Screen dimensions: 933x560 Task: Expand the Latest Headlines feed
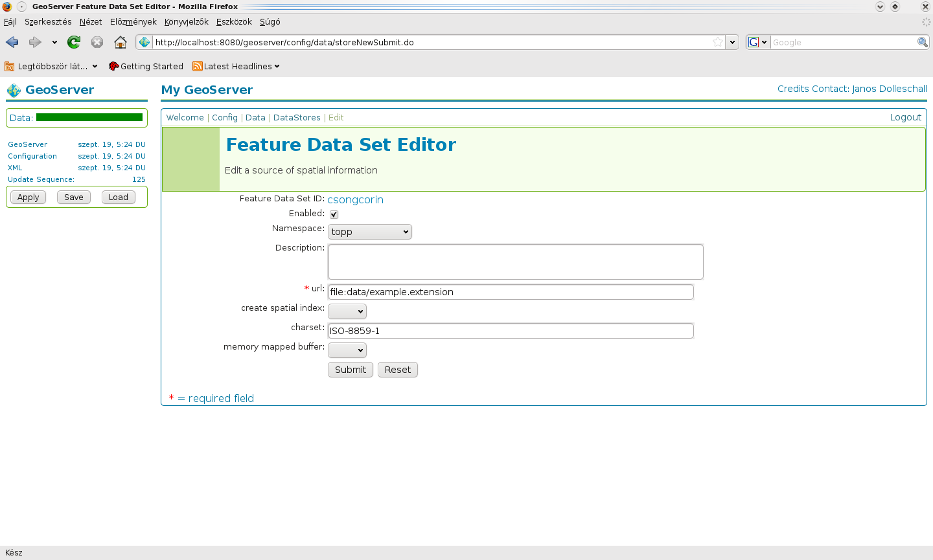click(236, 66)
